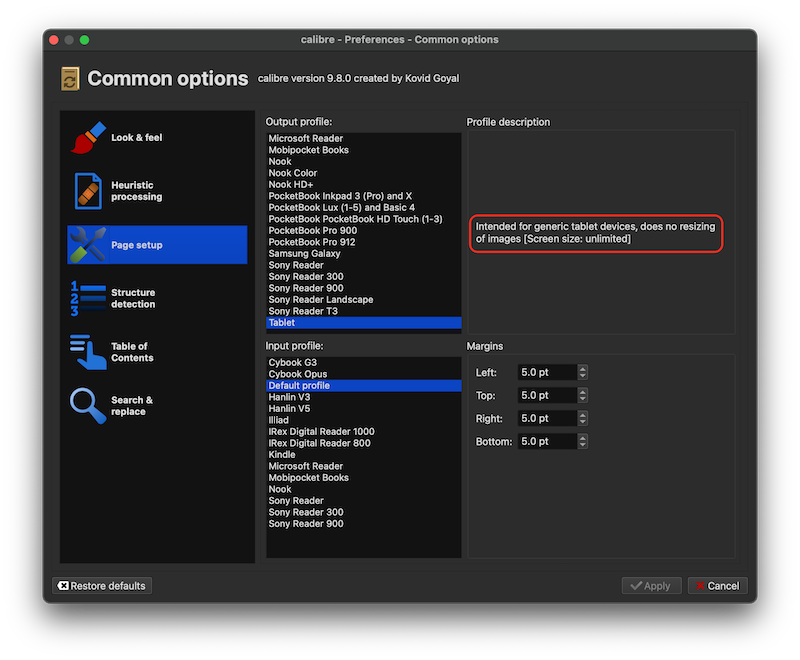Image resolution: width=800 pixels, height=660 pixels.
Task: Select PocketBook HD Touch (1-3) profile
Action: (364, 219)
